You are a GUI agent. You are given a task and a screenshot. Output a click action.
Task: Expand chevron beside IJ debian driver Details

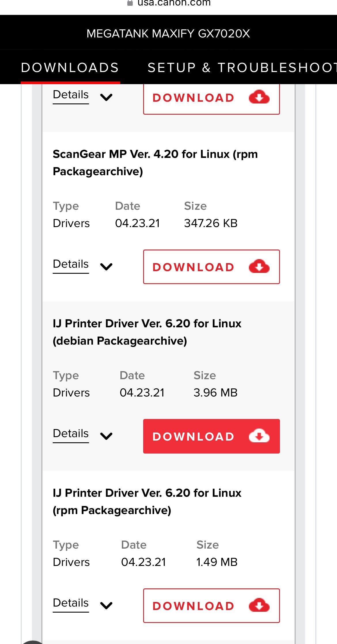(x=106, y=436)
